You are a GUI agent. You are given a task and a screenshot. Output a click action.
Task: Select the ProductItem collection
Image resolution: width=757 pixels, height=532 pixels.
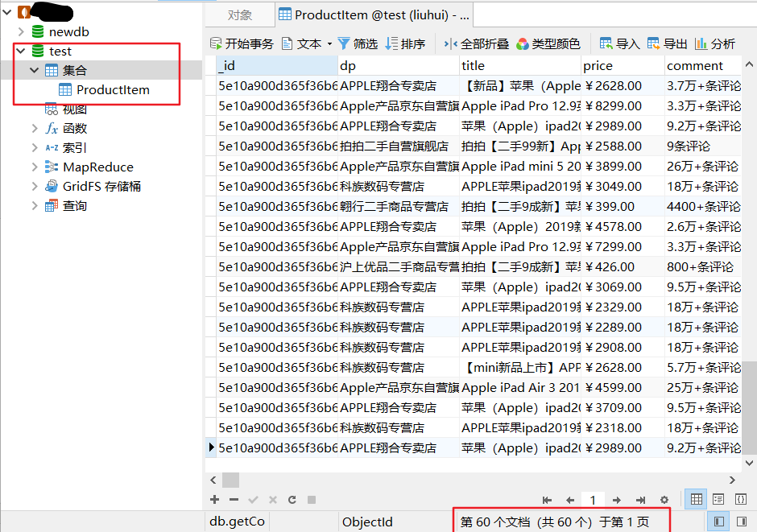113,89
